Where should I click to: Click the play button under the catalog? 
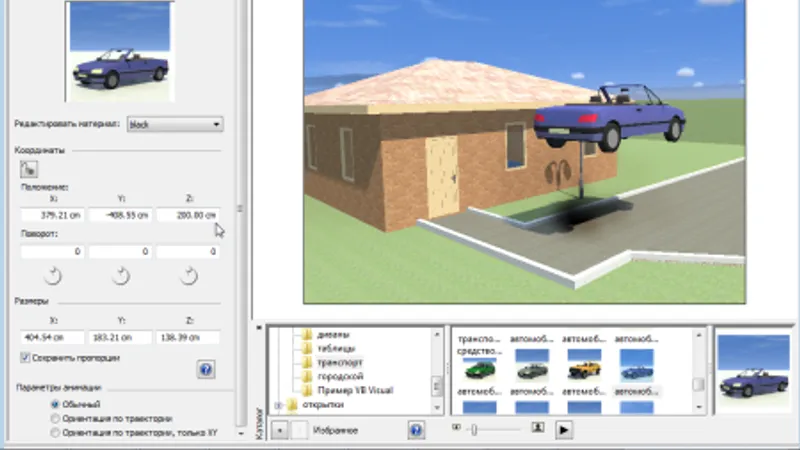564,430
